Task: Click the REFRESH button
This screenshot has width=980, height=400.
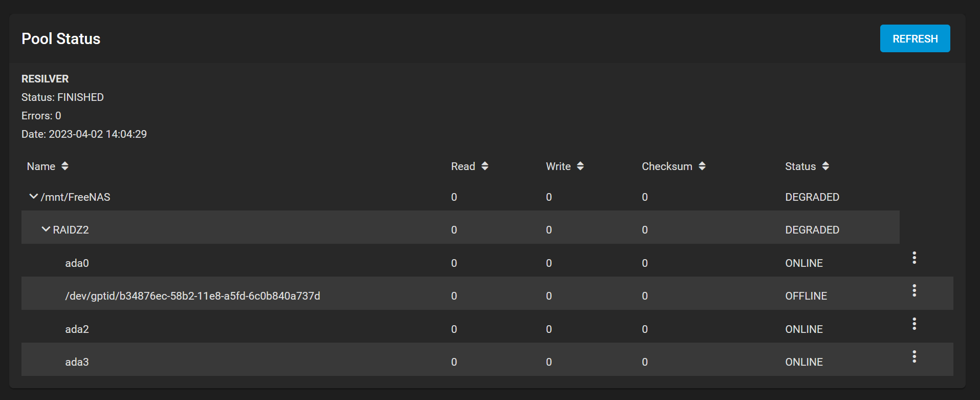Action: point(914,38)
